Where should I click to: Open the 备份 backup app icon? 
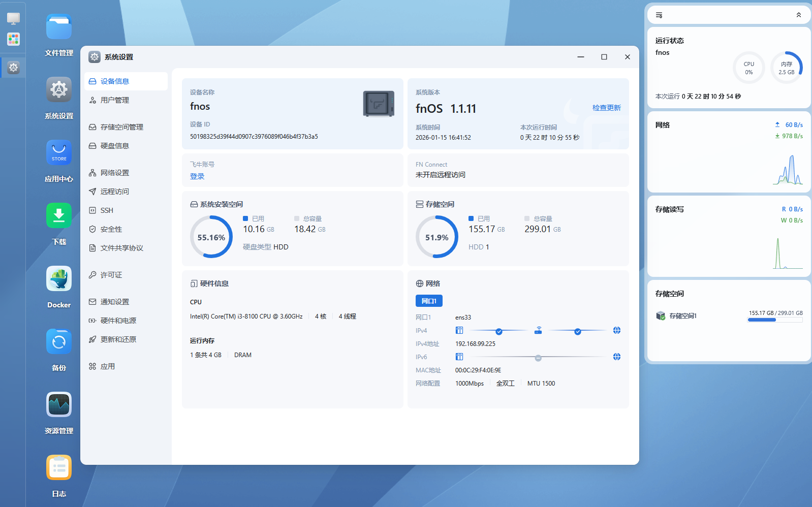[x=59, y=341]
